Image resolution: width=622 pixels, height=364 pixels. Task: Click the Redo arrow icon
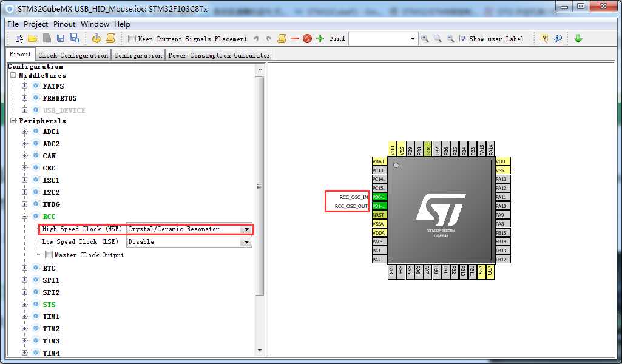pyautogui.click(x=269, y=39)
